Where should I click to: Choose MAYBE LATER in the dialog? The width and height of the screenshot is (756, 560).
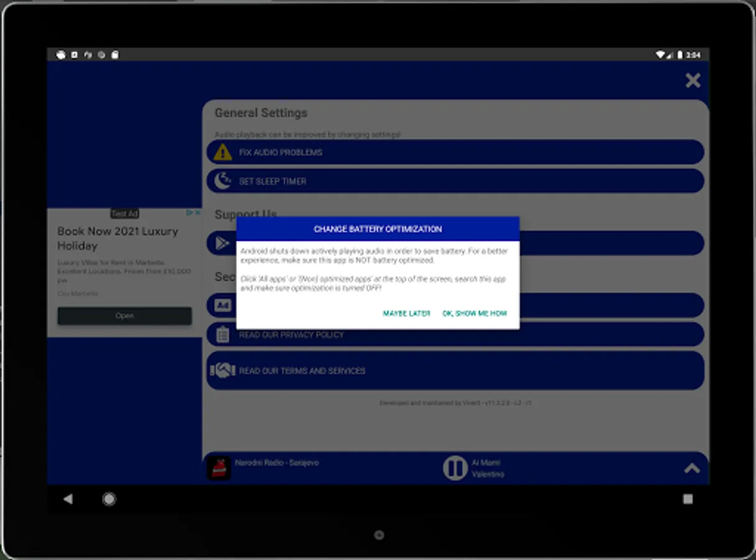[407, 314]
